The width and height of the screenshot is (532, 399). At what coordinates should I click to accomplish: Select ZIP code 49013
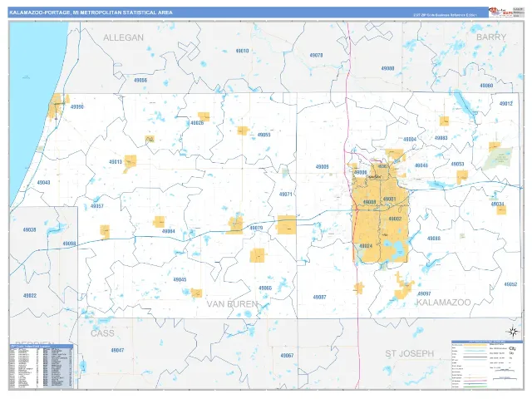tap(116, 162)
